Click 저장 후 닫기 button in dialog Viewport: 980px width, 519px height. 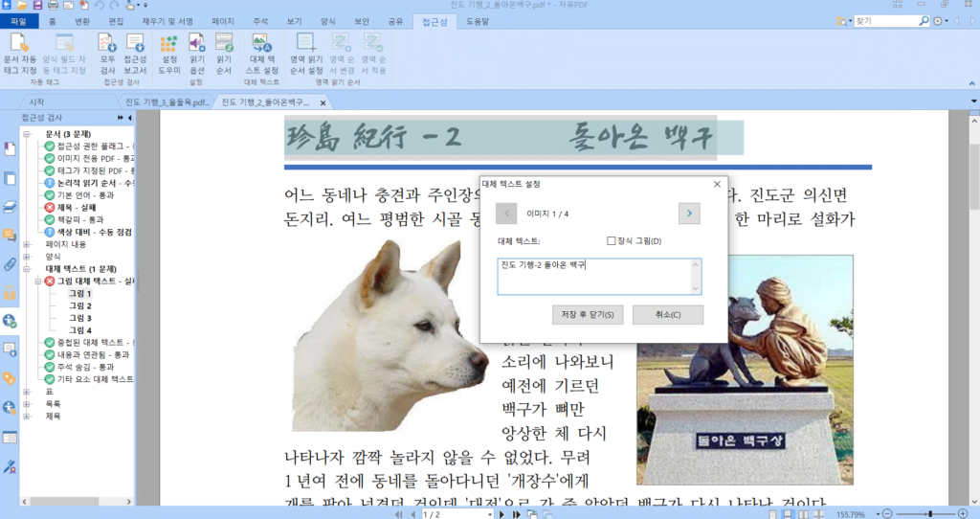click(588, 314)
